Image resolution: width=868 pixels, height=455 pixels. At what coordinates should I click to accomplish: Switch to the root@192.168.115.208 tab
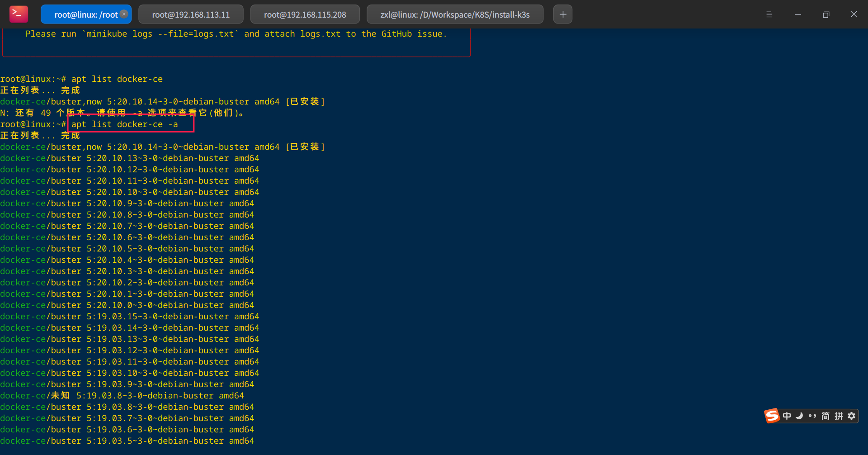point(305,14)
